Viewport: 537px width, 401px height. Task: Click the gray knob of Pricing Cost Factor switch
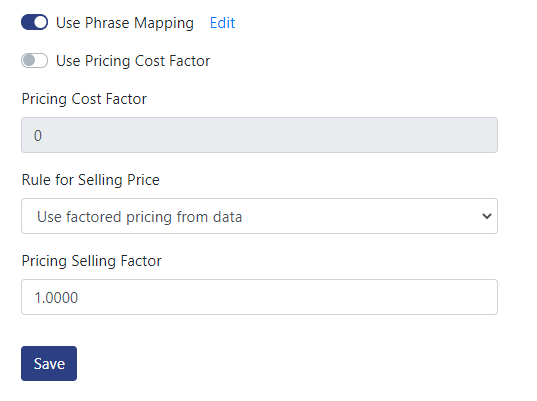29,61
